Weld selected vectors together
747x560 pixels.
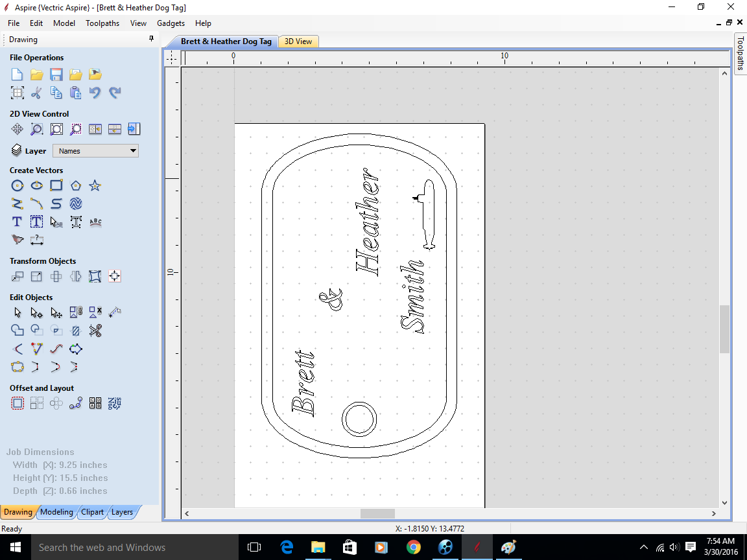(17, 331)
